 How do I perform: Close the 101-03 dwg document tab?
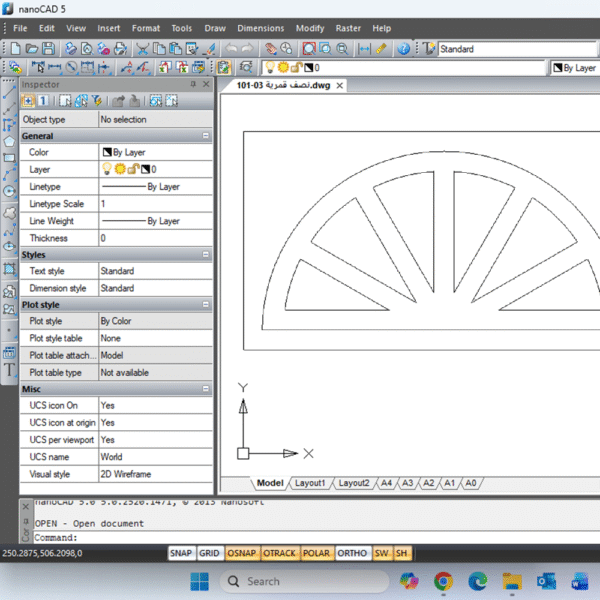click(x=340, y=86)
